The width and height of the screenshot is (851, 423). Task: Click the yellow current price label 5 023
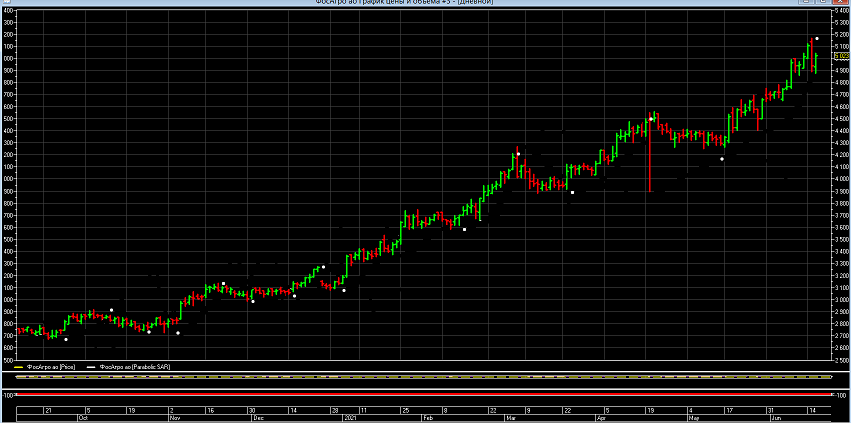[841, 55]
